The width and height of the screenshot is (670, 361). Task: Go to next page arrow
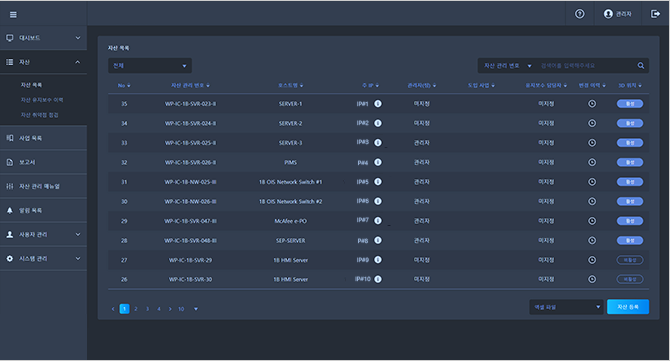point(170,309)
